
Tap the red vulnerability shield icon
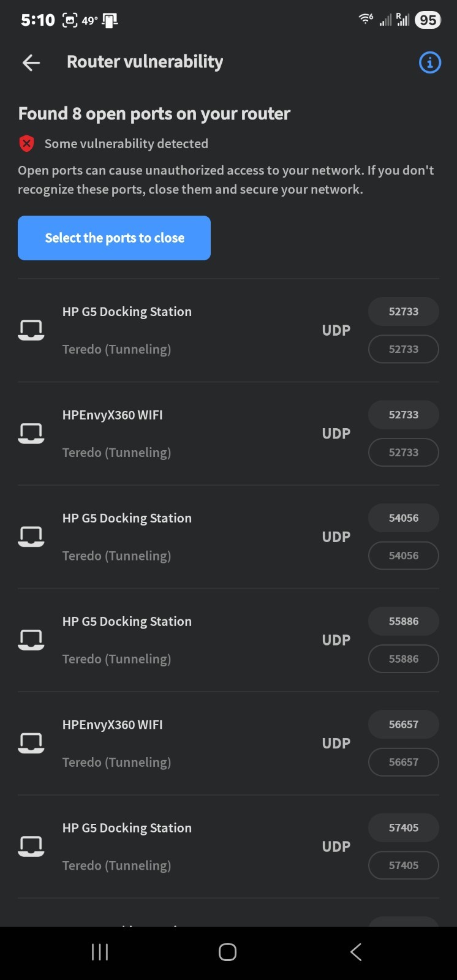pos(26,144)
